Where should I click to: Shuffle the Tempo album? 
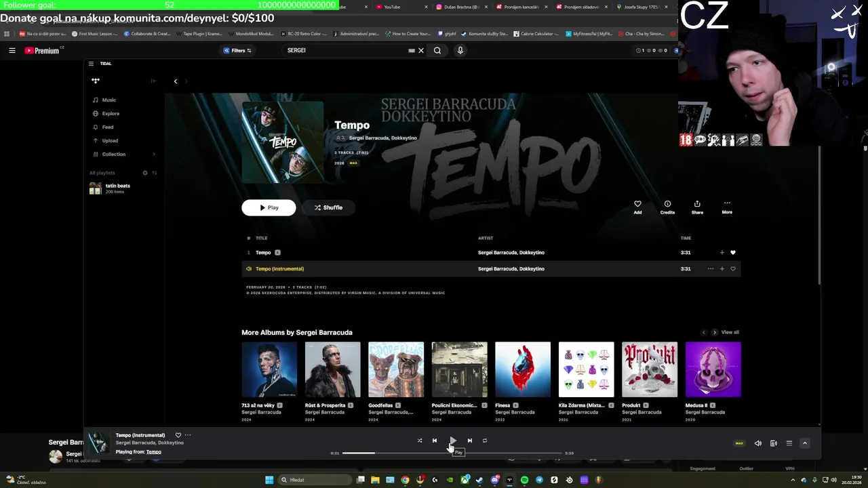(x=328, y=207)
